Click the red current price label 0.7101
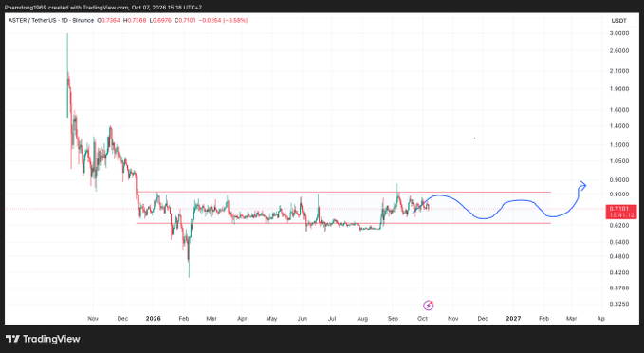The width and height of the screenshot is (644, 353). pos(618,209)
